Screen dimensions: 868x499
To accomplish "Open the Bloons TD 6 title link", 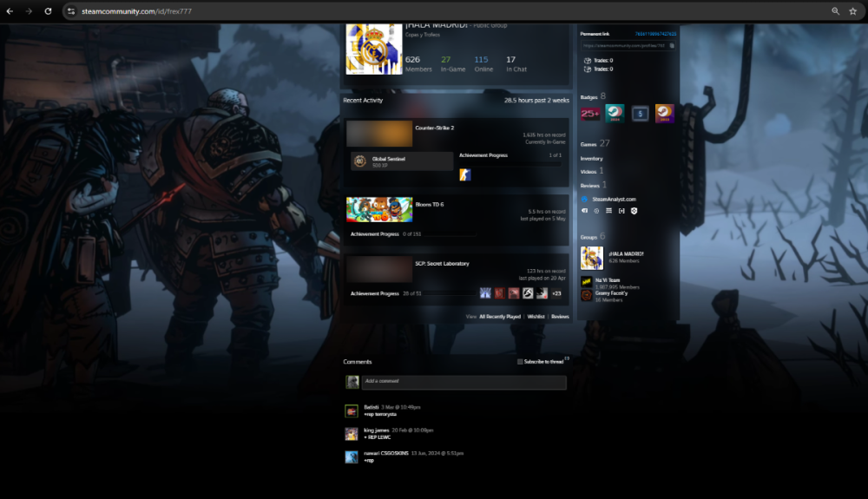I will pyautogui.click(x=430, y=205).
